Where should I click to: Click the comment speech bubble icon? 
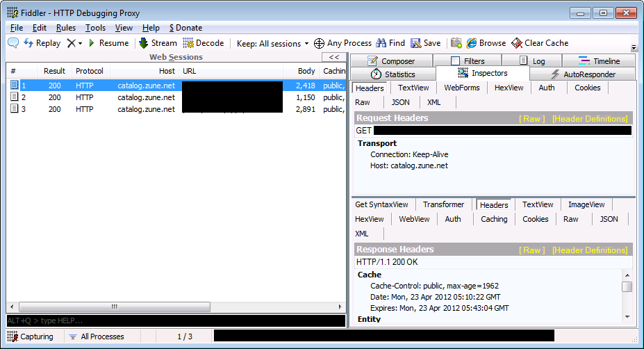coord(13,42)
